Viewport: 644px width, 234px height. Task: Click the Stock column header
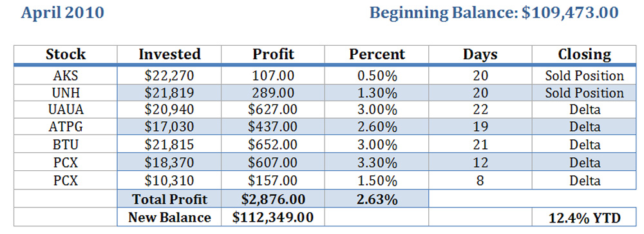click(x=66, y=54)
